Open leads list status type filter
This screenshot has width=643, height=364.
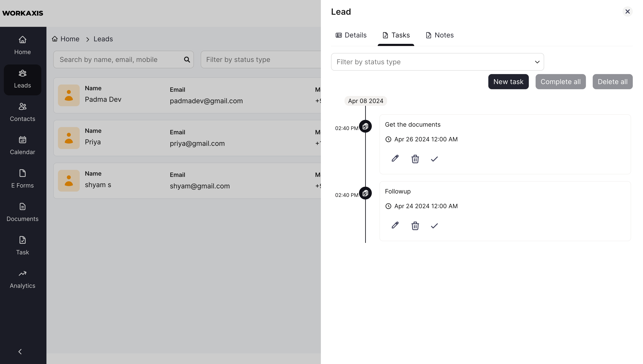click(x=260, y=60)
